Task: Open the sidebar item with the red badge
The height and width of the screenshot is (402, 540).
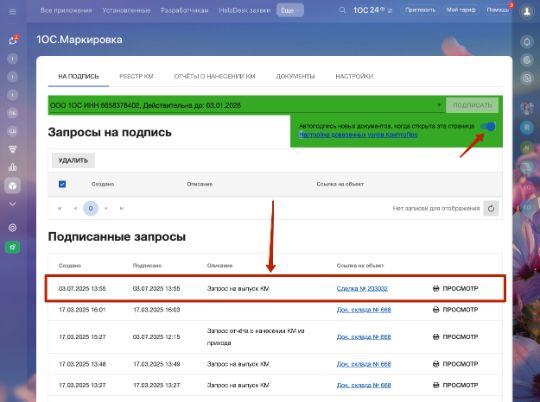Action: [x=13, y=40]
